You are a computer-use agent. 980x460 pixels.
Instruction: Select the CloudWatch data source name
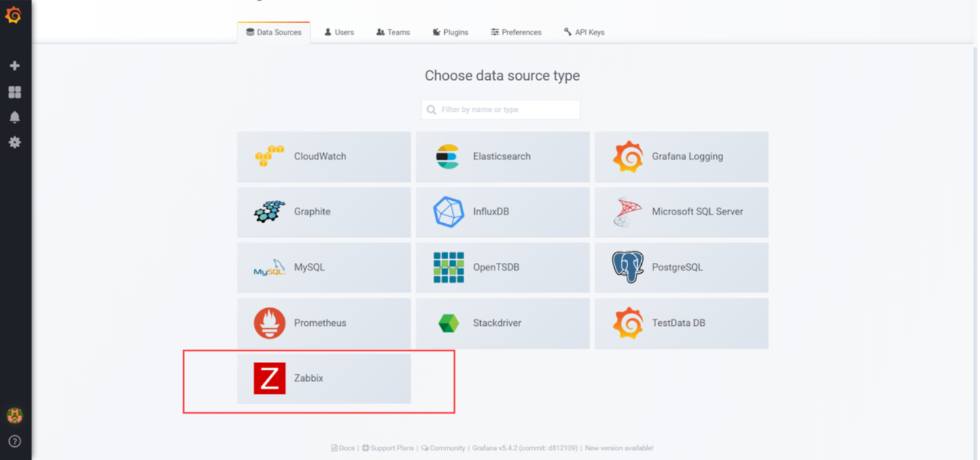pos(320,156)
